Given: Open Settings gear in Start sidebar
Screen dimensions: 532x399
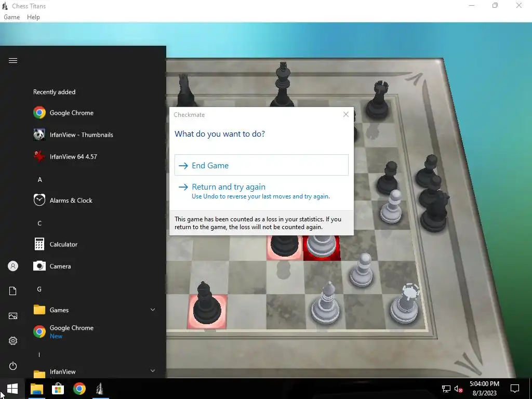Looking at the screenshot, I should 13,341.
